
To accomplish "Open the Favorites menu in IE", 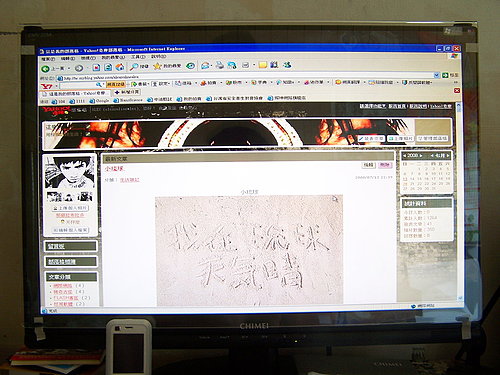I will coord(113,58).
